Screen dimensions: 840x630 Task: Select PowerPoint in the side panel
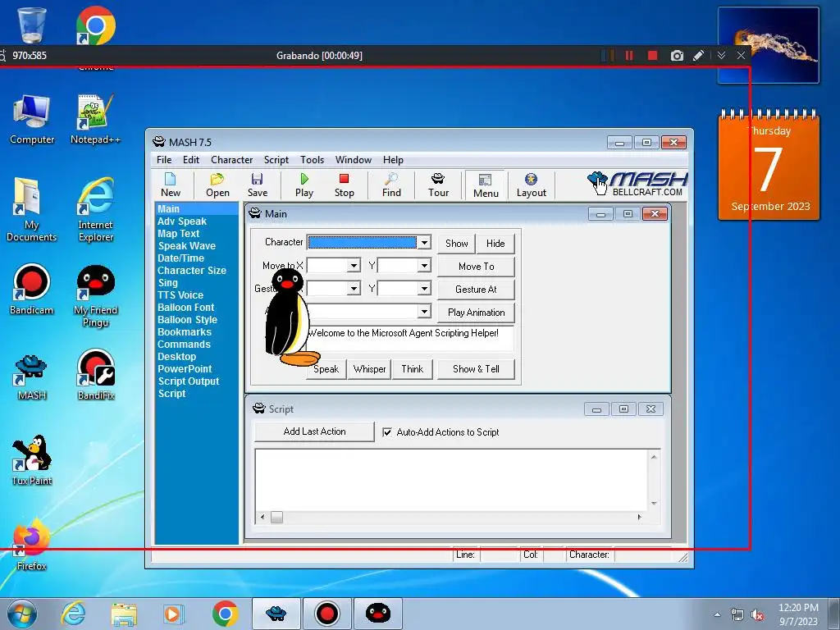click(185, 369)
